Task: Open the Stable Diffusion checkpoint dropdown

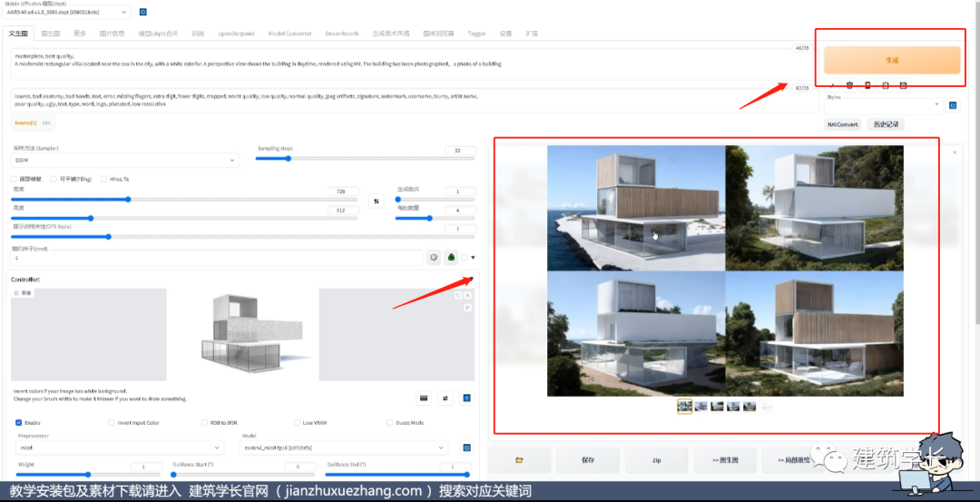Action: pyautogui.click(x=67, y=12)
